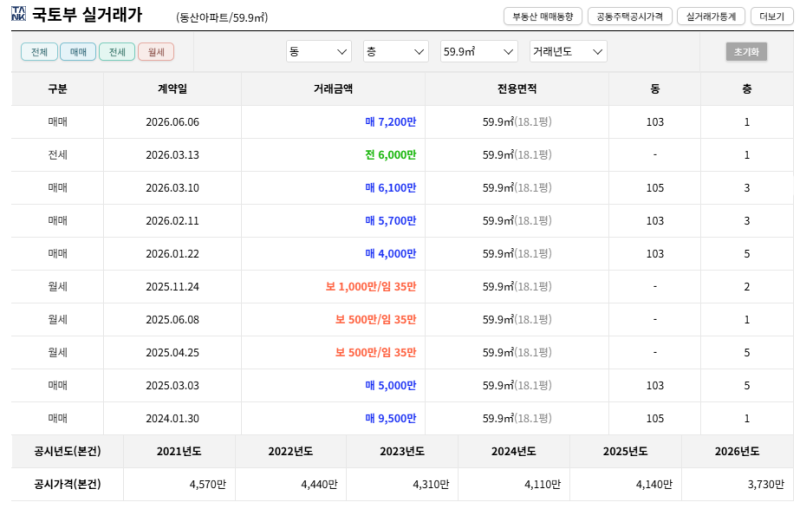Click 보 1,000만/임 35만 amount
Screen dimensions: 800x509
[371, 287]
